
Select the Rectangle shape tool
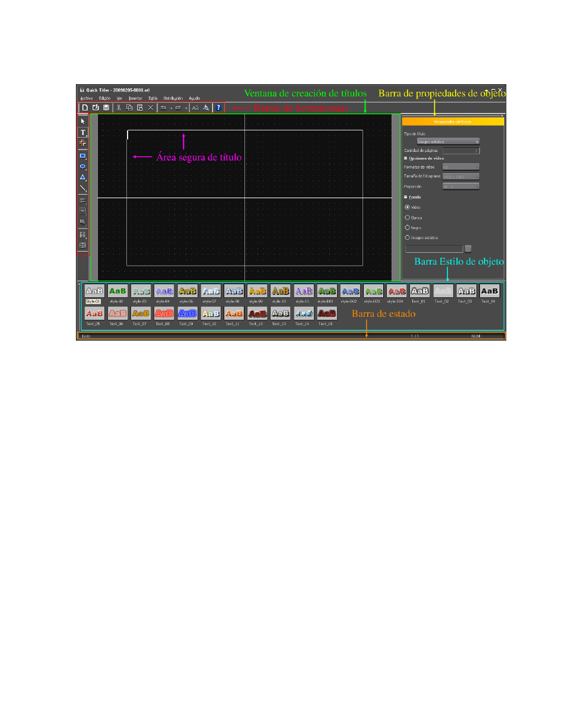[83, 156]
